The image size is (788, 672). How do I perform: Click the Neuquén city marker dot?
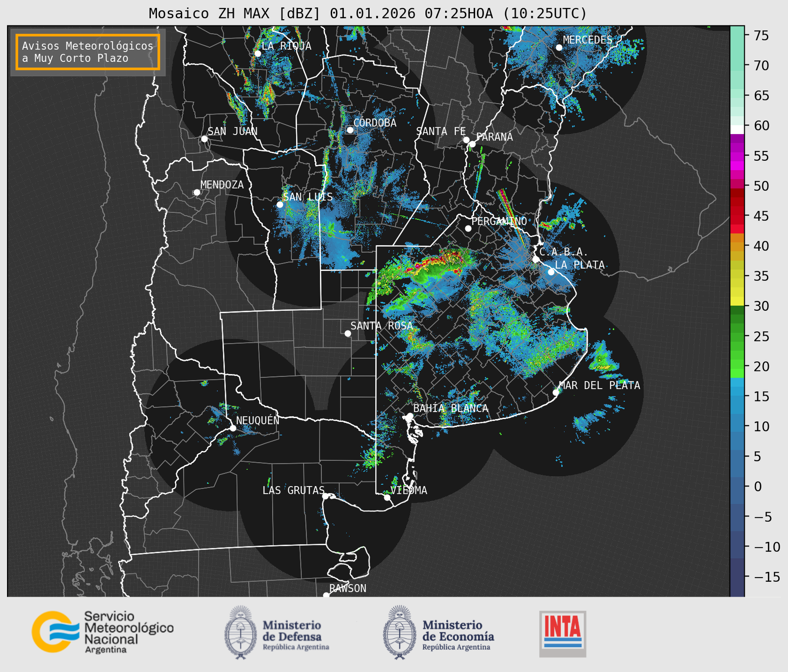coord(233,428)
